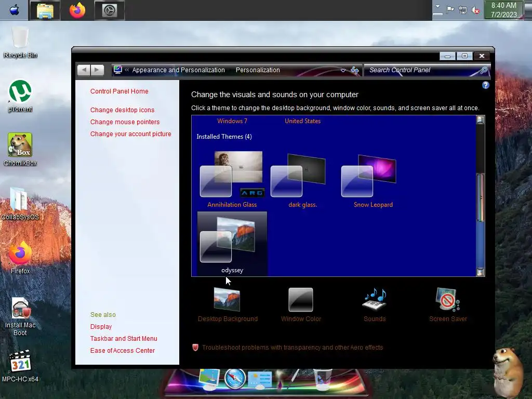
Task: Select the µTorrent desktop icon
Action: tap(20, 96)
